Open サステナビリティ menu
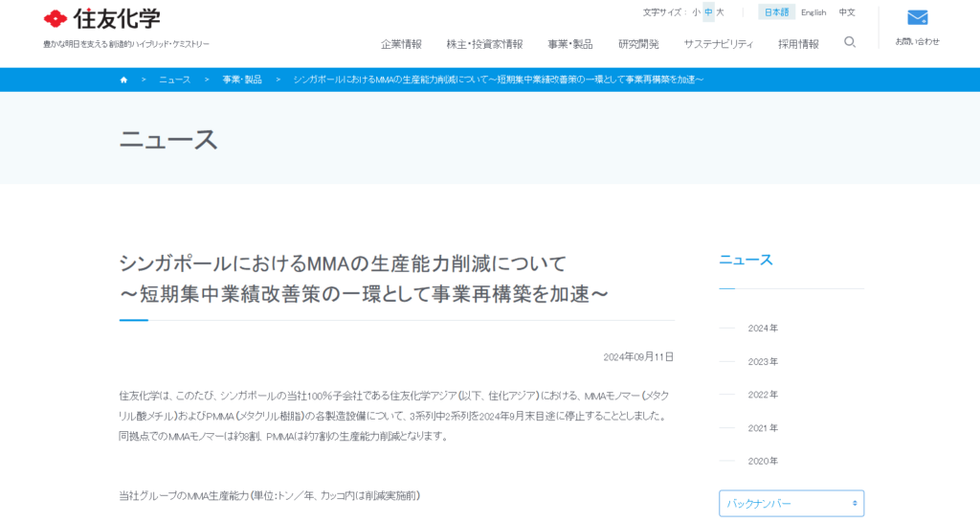980x523 pixels. pyautogui.click(x=718, y=44)
